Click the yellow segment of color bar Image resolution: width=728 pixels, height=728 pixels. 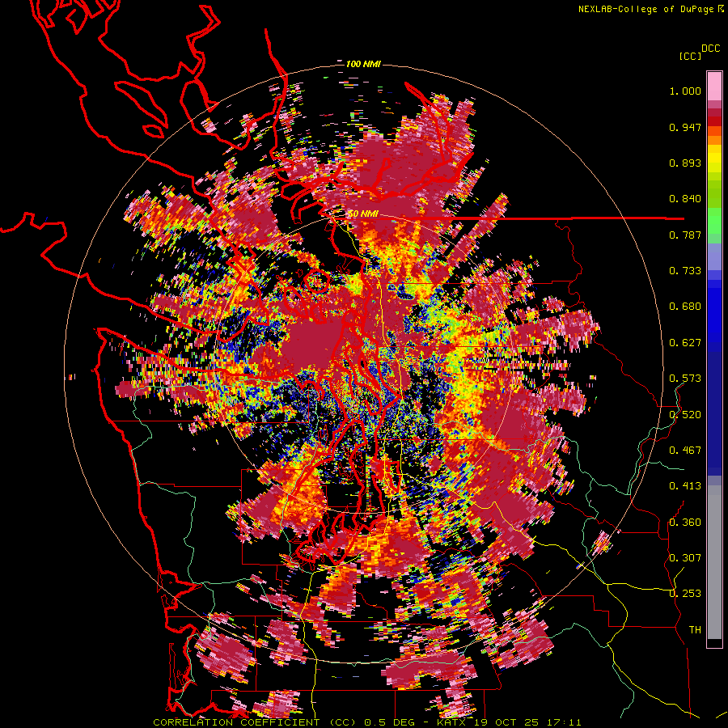[714, 159]
